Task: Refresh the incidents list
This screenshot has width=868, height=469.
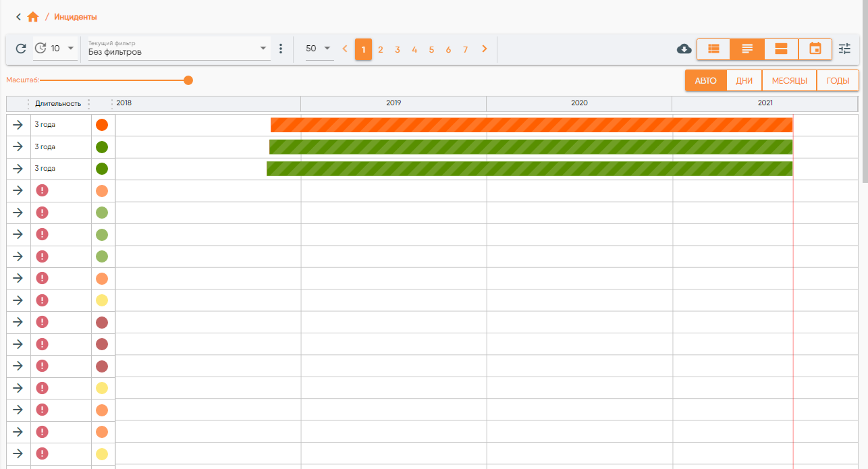Action: (x=21, y=49)
